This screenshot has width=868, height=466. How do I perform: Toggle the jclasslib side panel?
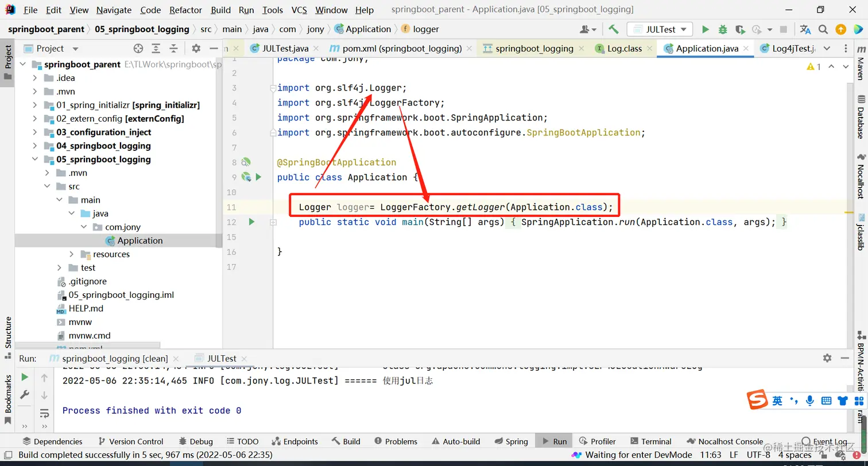[x=861, y=232]
